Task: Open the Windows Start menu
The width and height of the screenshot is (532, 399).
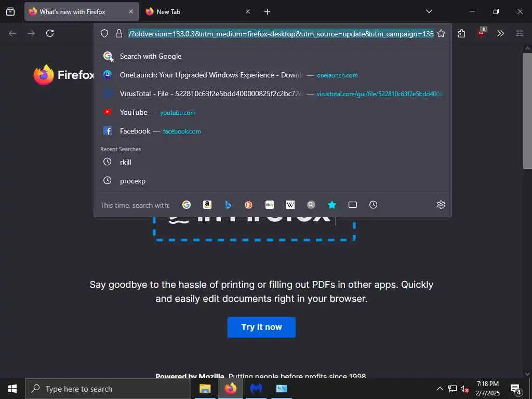Action: click(x=12, y=389)
